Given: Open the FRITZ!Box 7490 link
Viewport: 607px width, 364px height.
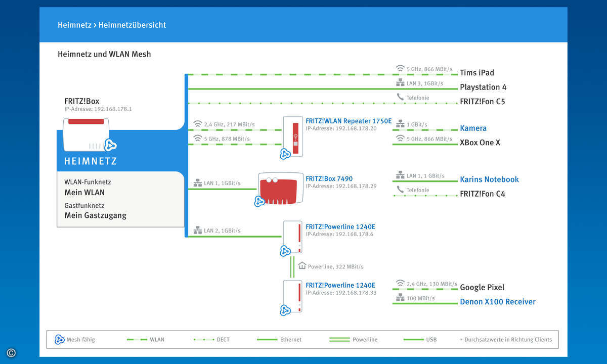Looking at the screenshot, I should coord(329,179).
